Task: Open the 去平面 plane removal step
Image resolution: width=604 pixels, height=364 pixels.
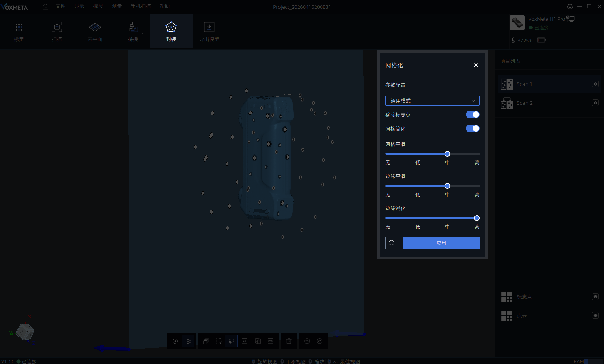Action: tap(95, 31)
